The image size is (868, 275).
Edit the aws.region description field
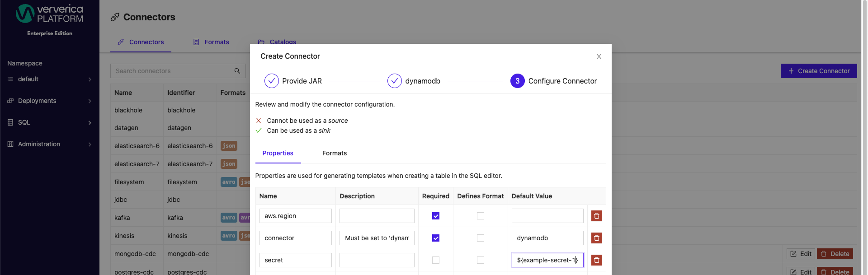(377, 216)
